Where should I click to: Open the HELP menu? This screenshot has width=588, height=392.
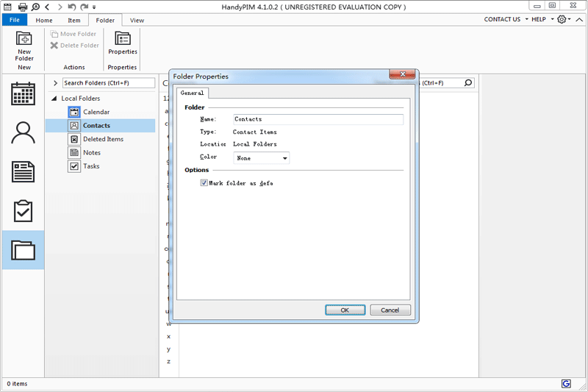pos(542,19)
